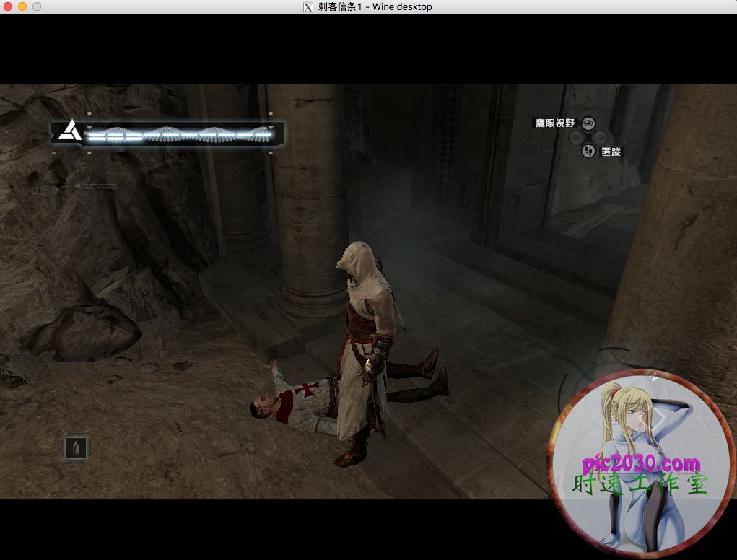This screenshot has height=560, width=737.
Task: Click the right empty action slot icon
Action: pyautogui.click(x=601, y=138)
